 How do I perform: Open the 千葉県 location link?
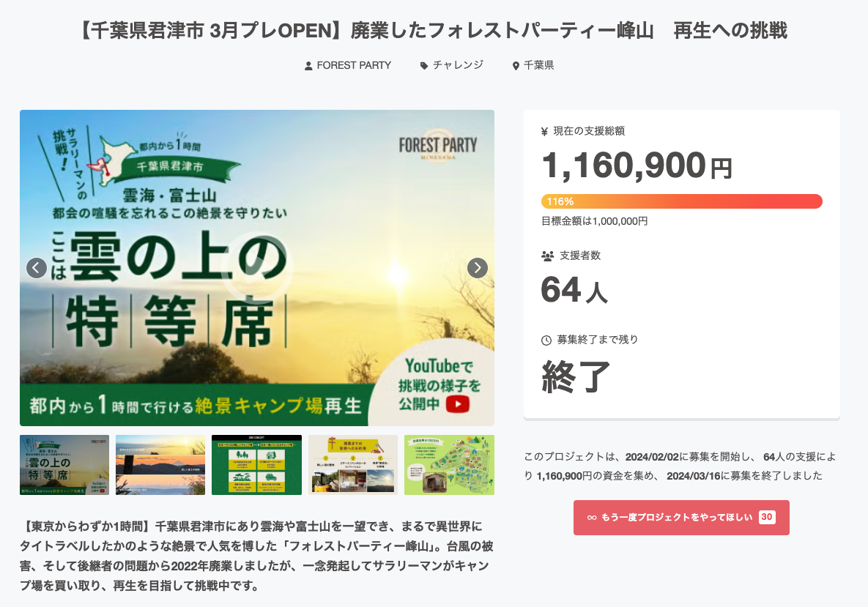tap(538, 65)
